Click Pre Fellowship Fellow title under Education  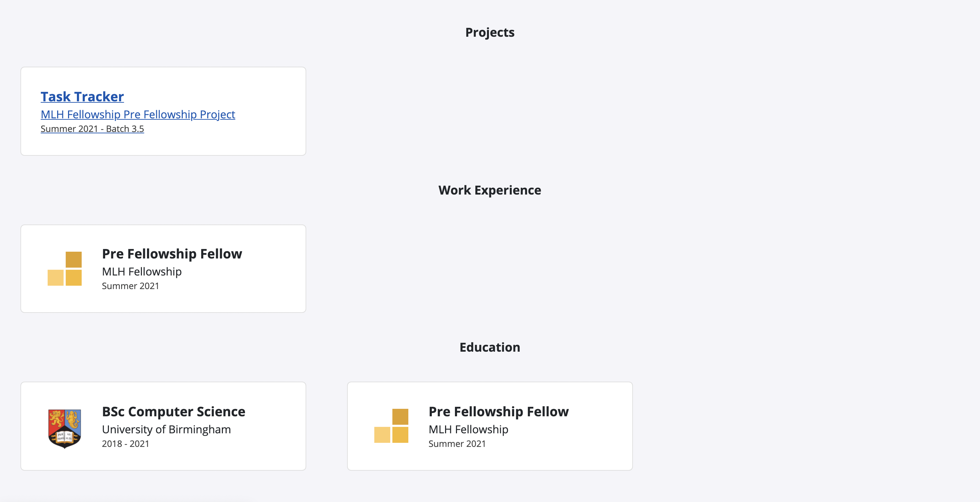499,412
